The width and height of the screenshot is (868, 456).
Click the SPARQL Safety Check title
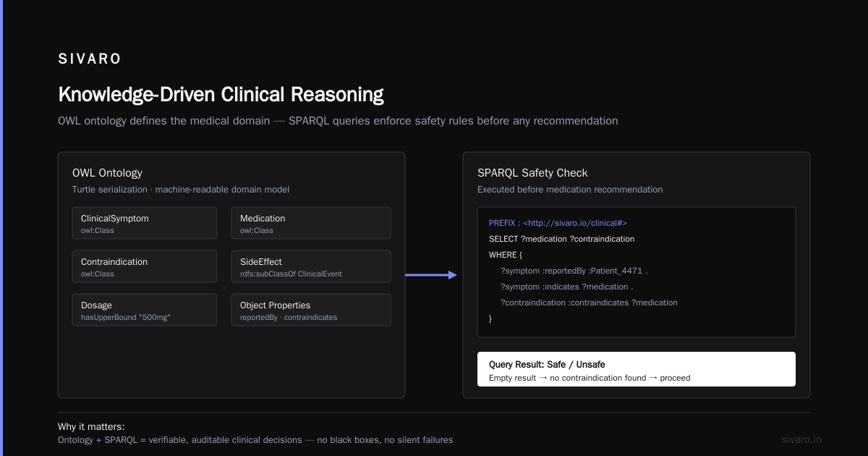click(x=532, y=173)
